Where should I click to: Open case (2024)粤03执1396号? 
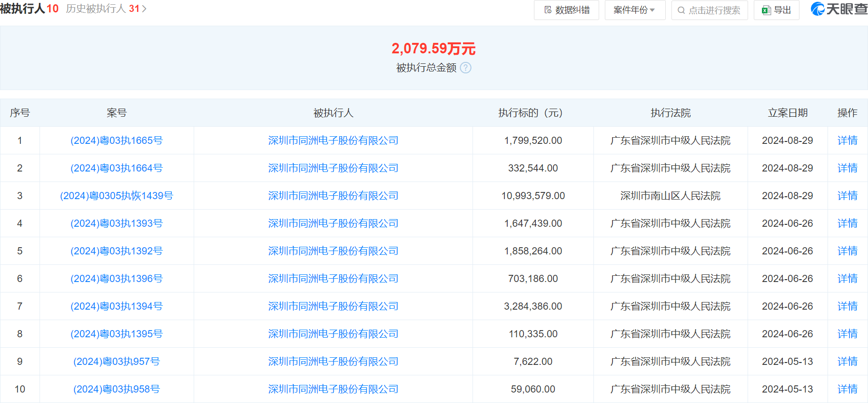tap(117, 279)
